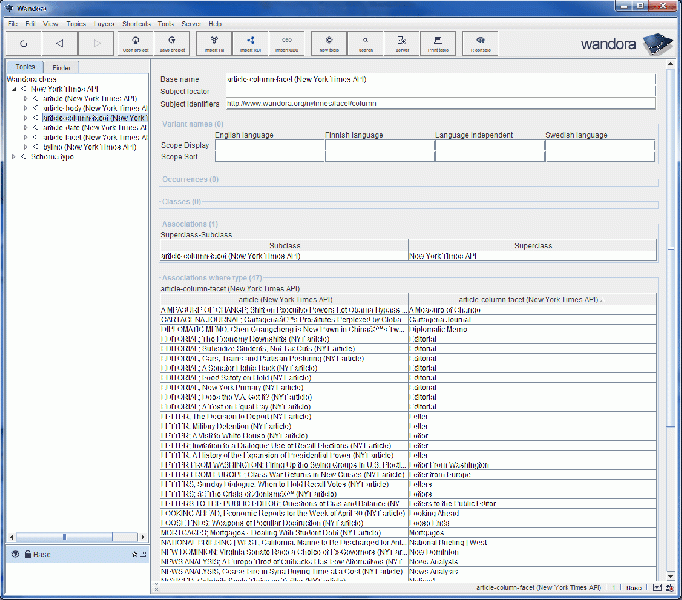
Task: Click the forward navigation arrow in toolbar
Action: 97,44
